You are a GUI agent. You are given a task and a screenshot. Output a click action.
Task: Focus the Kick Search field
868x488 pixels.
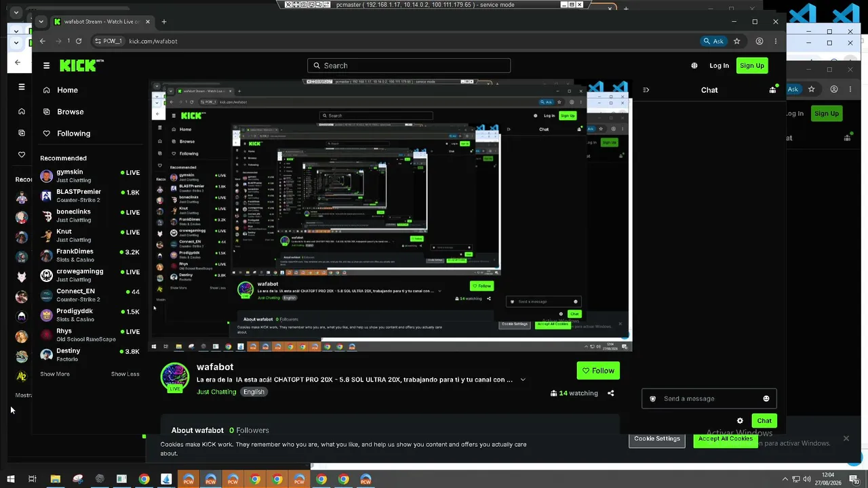click(409, 66)
